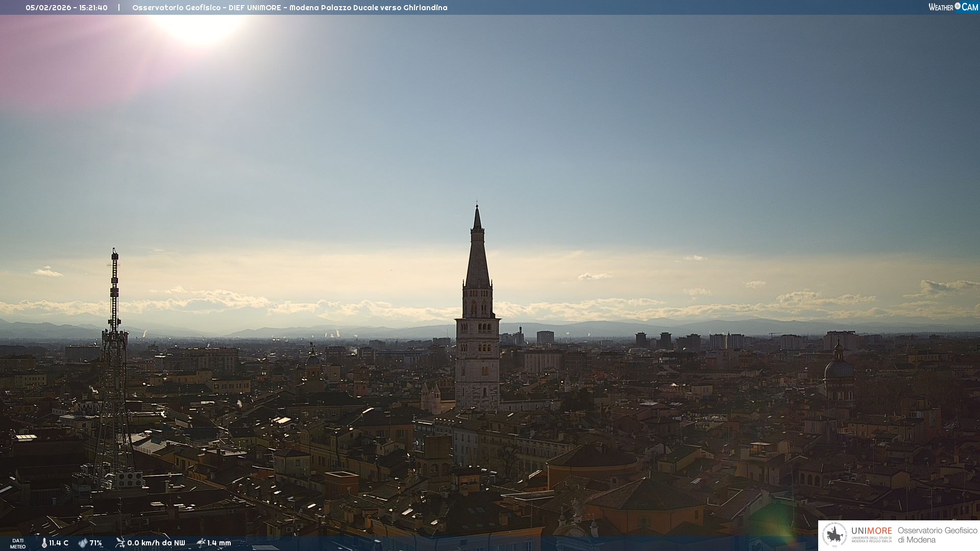Image resolution: width=980 pixels, height=551 pixels.
Task: Click the 05/02/2026 date and time stamp
Action: click(x=66, y=8)
